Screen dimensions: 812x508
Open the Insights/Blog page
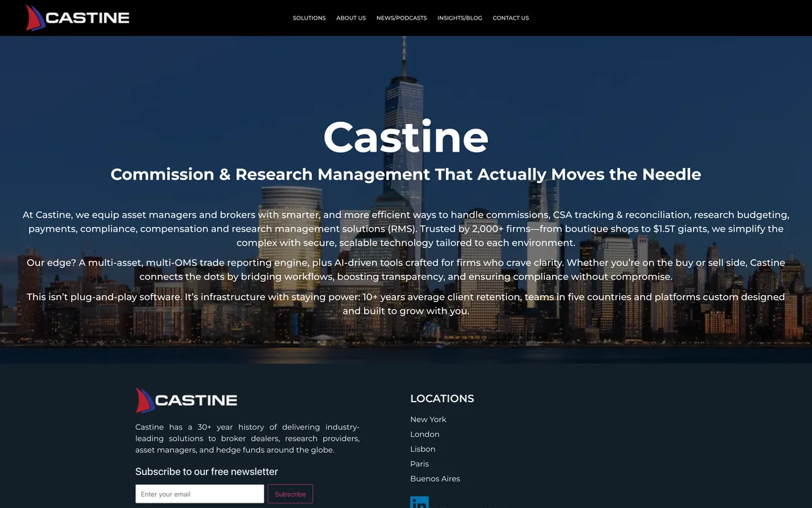[460, 18]
